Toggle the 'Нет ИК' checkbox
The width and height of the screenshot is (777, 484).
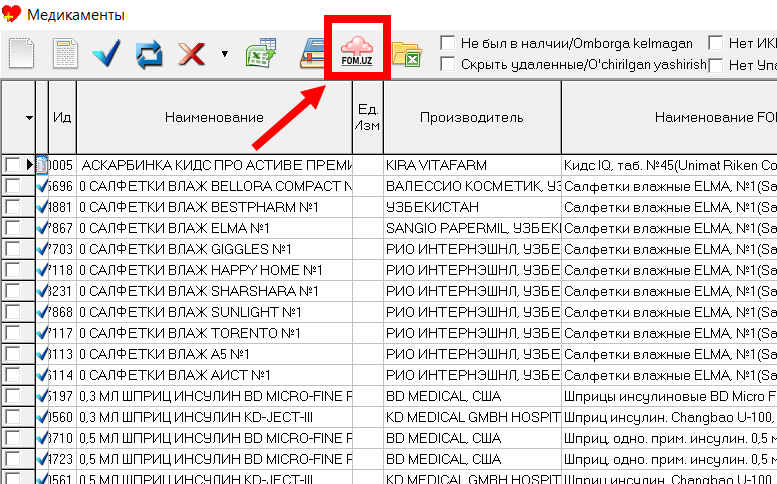coord(715,43)
